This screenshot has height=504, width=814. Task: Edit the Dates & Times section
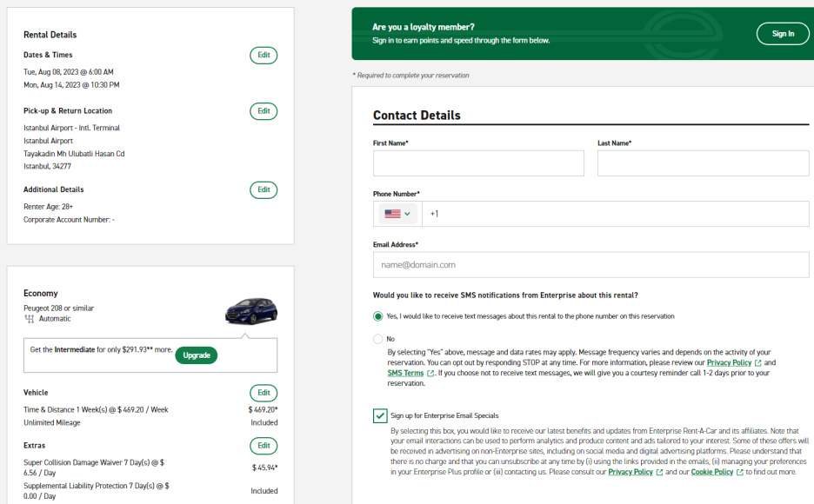[x=264, y=55]
